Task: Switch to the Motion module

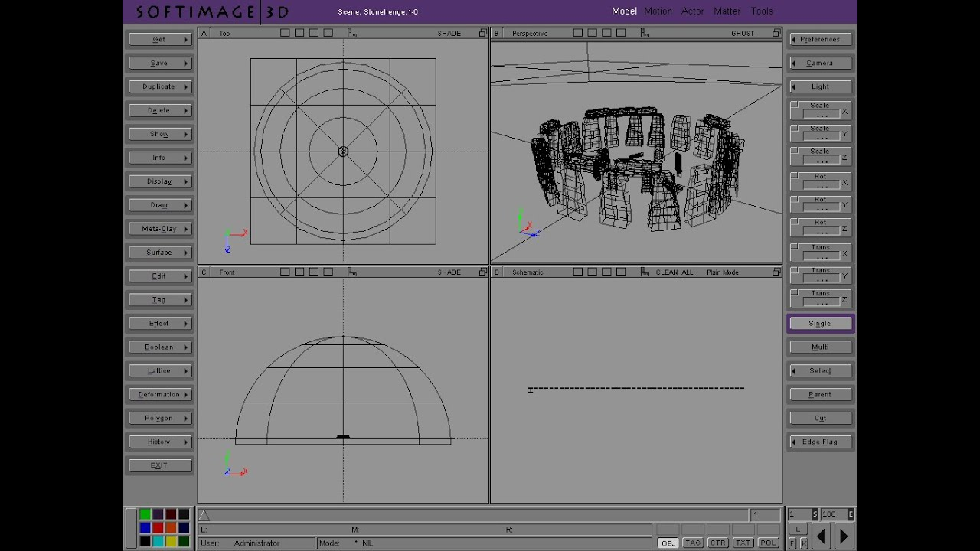Action: pos(658,11)
